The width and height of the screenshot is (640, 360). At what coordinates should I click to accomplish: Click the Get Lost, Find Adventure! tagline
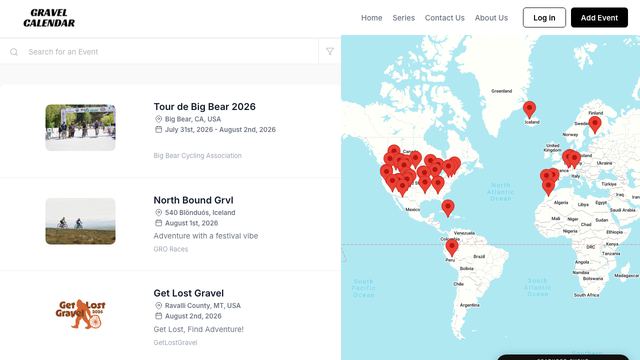pos(198,329)
